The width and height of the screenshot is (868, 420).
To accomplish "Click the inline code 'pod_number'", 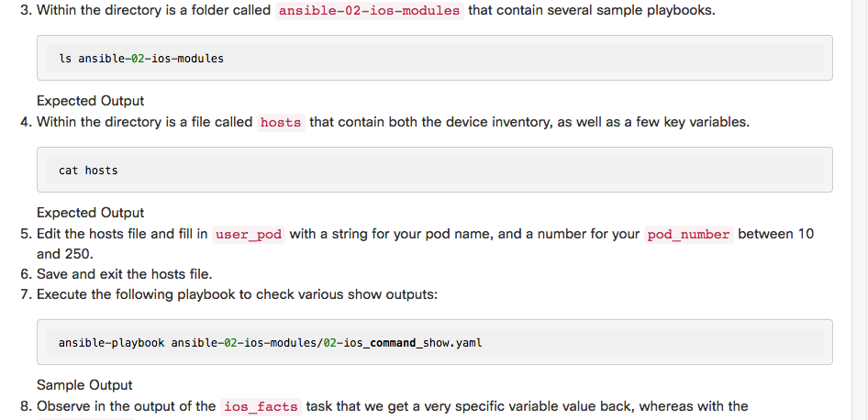I will click(x=689, y=234).
